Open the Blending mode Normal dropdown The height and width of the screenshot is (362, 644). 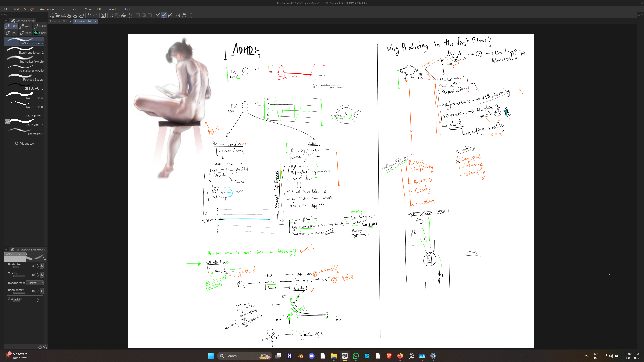35,283
